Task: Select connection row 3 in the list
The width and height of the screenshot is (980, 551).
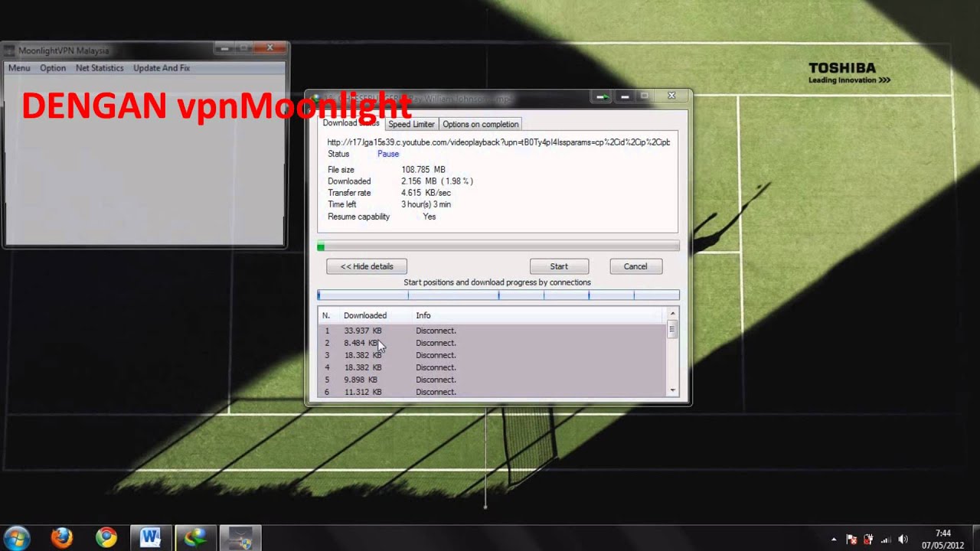Action: (x=492, y=355)
